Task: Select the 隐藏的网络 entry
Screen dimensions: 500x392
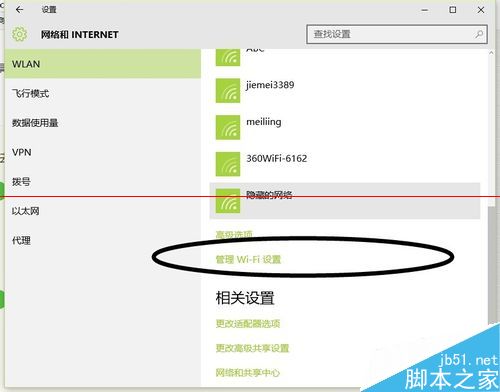Action: 345,201
